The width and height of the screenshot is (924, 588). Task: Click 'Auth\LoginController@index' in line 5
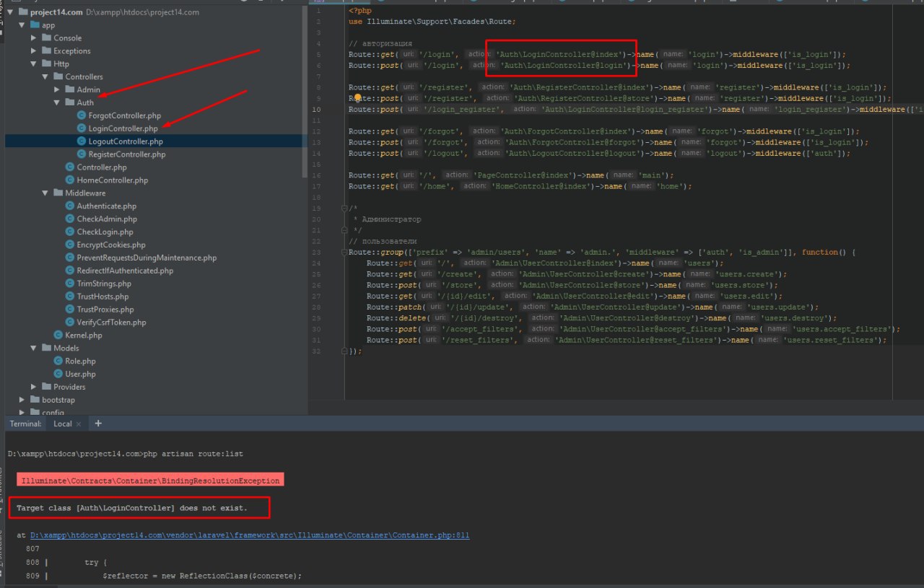point(560,55)
